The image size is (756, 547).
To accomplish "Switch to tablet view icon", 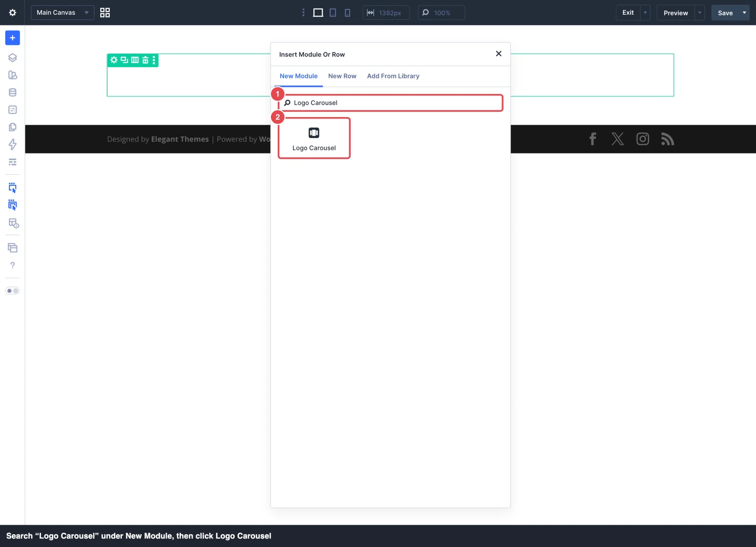I will pos(333,13).
